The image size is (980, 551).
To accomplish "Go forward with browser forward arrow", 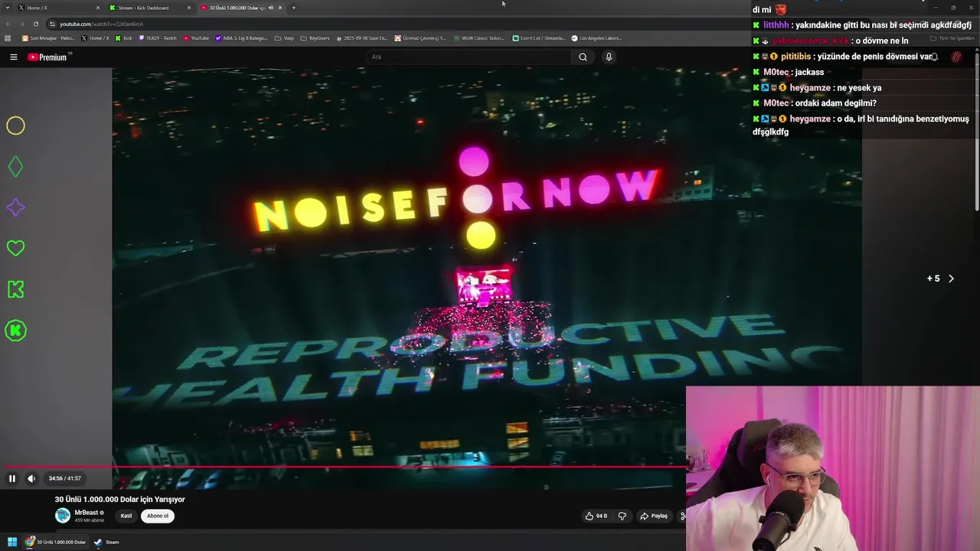I will point(22,24).
